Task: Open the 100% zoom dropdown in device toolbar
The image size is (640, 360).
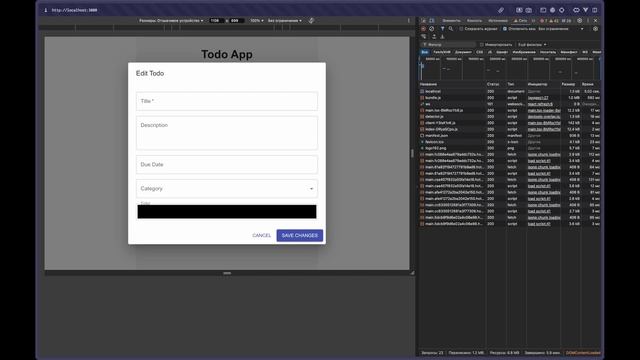Action: [x=257, y=20]
